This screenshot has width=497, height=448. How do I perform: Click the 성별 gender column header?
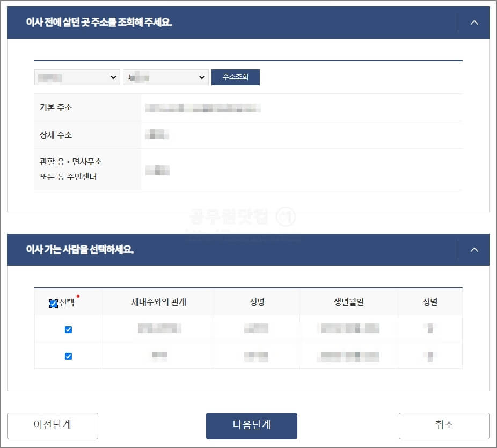coord(429,301)
